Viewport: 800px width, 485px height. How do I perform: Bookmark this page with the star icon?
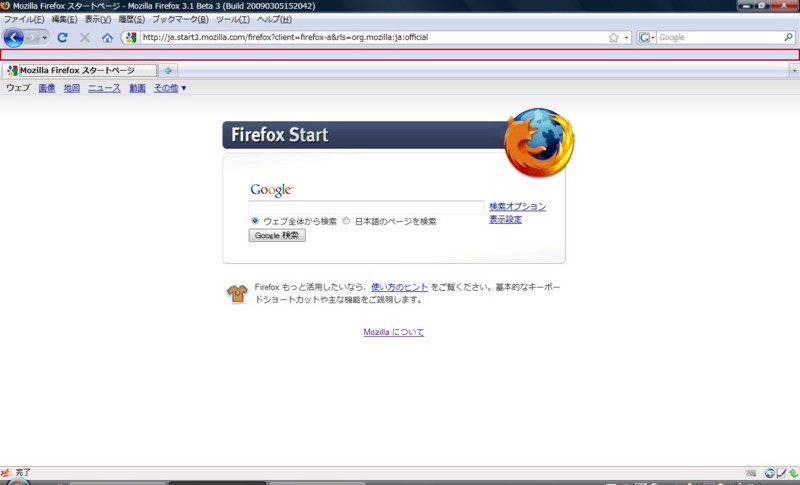(613, 37)
